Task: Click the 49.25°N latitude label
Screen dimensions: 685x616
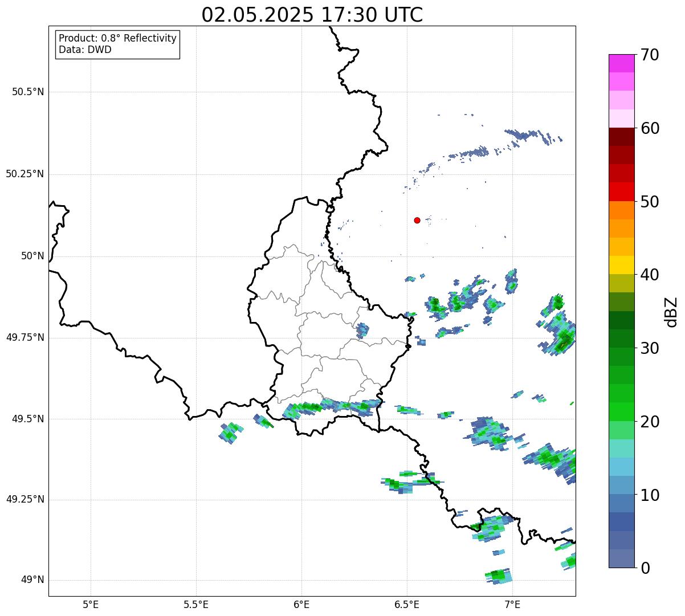Action: pos(25,500)
